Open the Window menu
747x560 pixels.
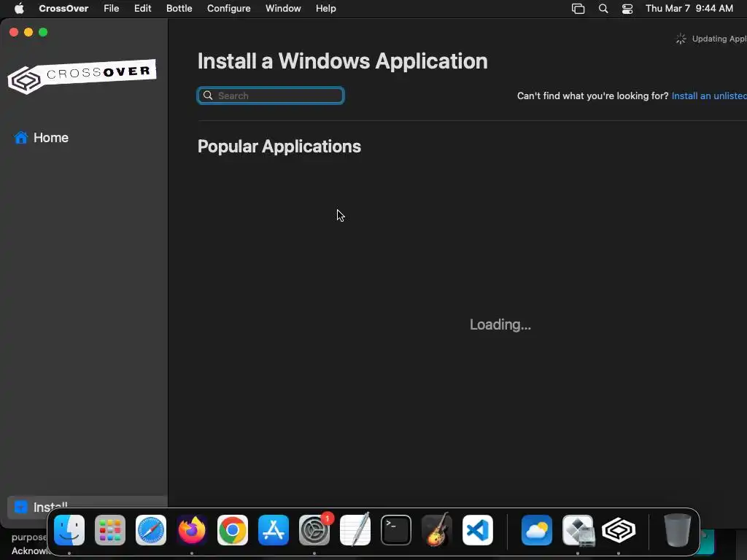click(x=283, y=8)
